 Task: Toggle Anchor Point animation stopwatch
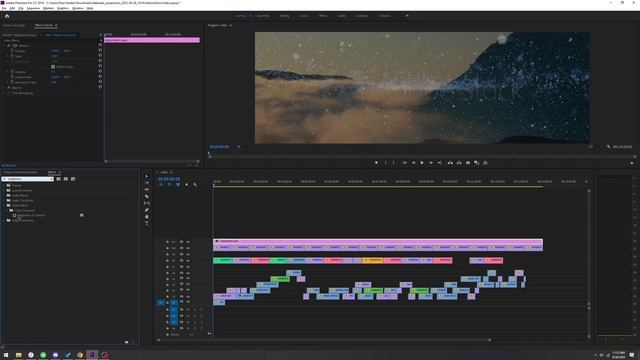pos(12,77)
